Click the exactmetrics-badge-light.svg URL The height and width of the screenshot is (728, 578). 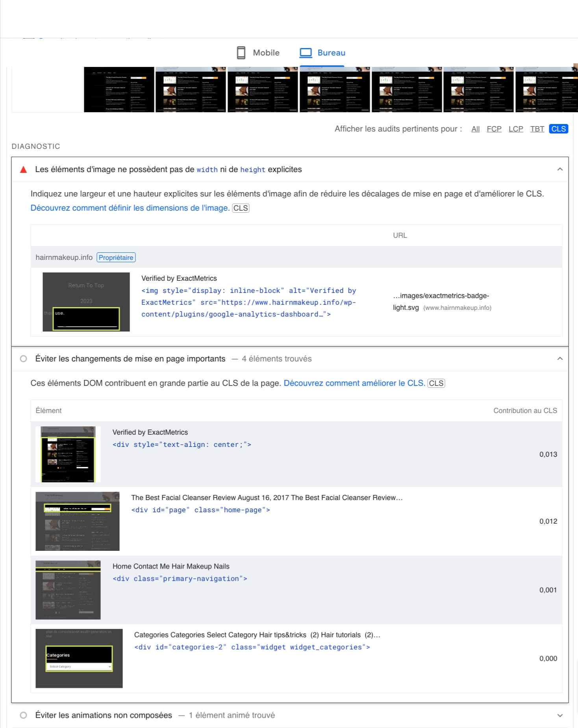(x=442, y=302)
